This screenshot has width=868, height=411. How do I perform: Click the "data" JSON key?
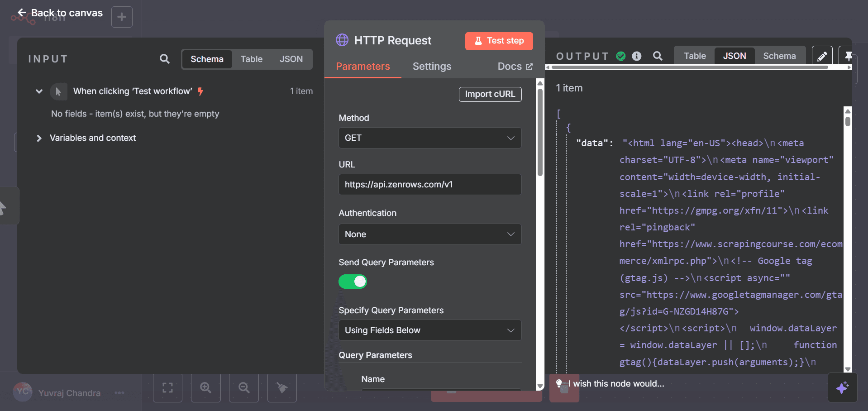(x=592, y=143)
